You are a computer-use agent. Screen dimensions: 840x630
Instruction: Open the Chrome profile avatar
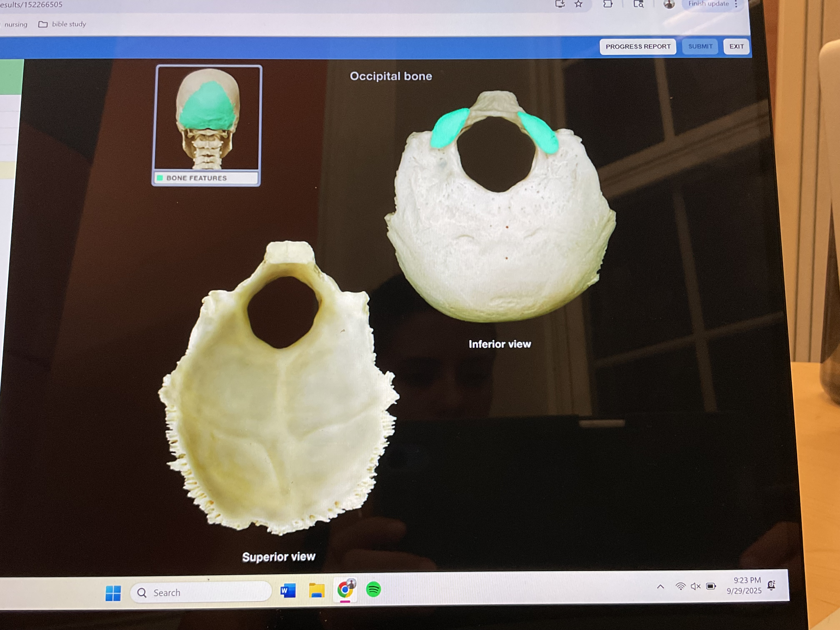click(669, 4)
